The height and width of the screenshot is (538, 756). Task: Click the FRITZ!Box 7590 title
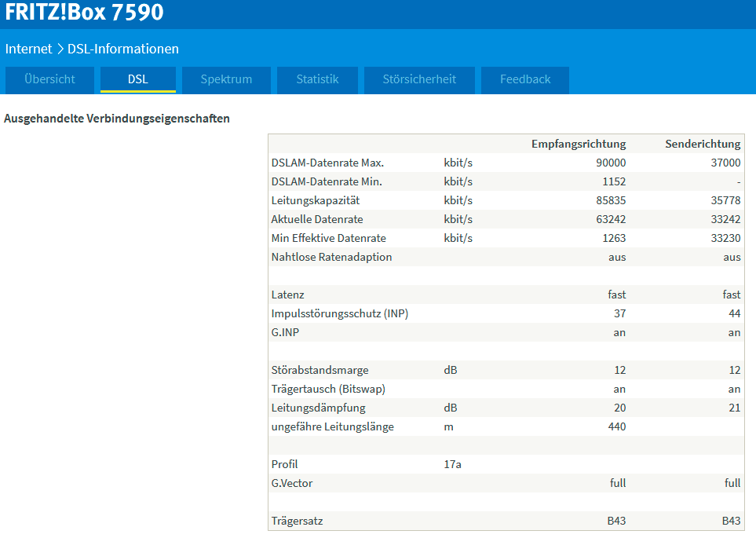[84, 12]
